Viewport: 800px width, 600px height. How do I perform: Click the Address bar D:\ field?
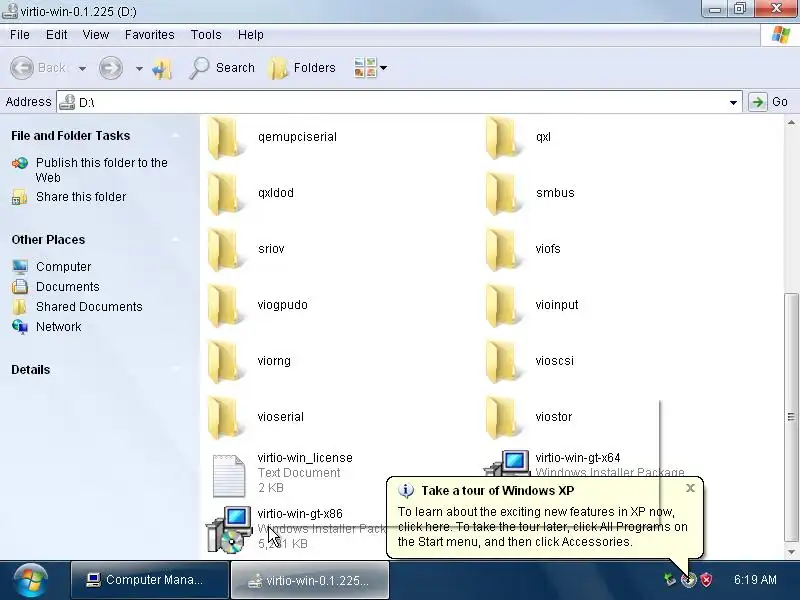[399, 102]
